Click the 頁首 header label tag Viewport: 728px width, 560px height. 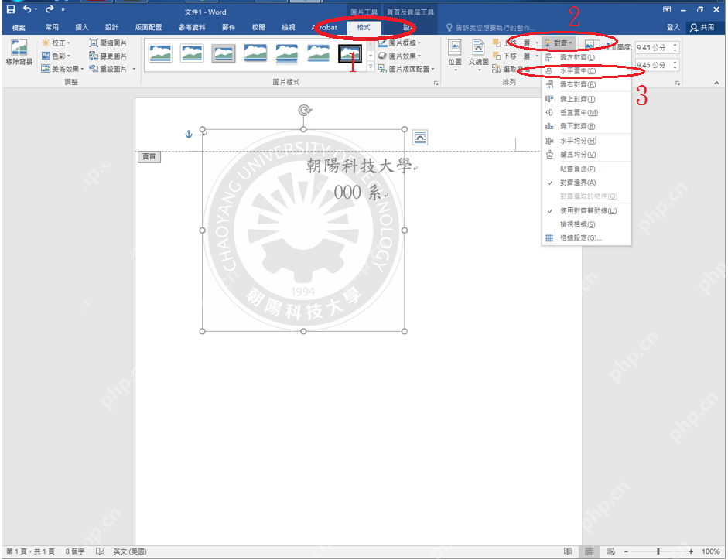(149, 157)
